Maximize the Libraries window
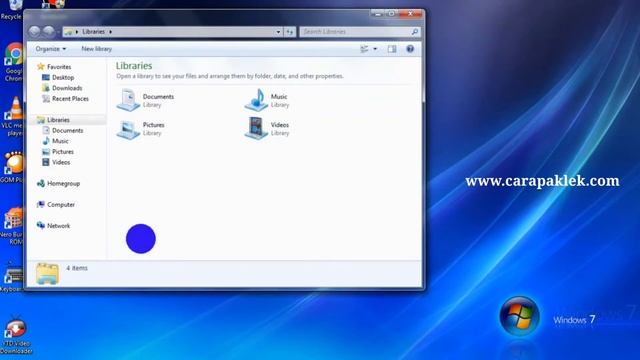Viewport: 640px width, 360px height. click(x=391, y=14)
